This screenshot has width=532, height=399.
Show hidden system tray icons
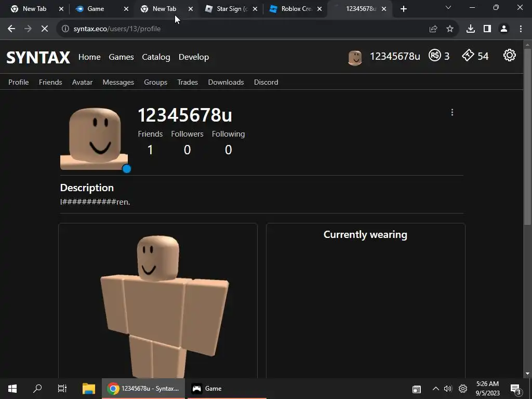pyautogui.click(x=436, y=389)
